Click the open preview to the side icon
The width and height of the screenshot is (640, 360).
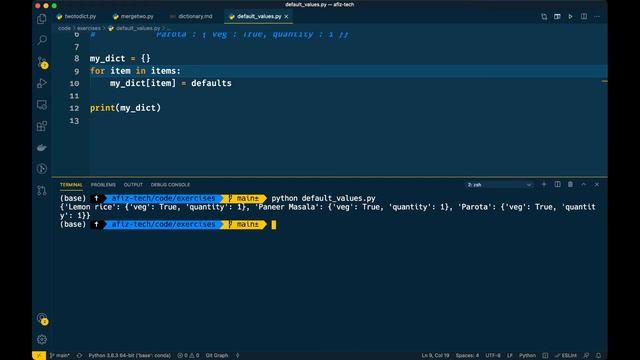click(557, 17)
